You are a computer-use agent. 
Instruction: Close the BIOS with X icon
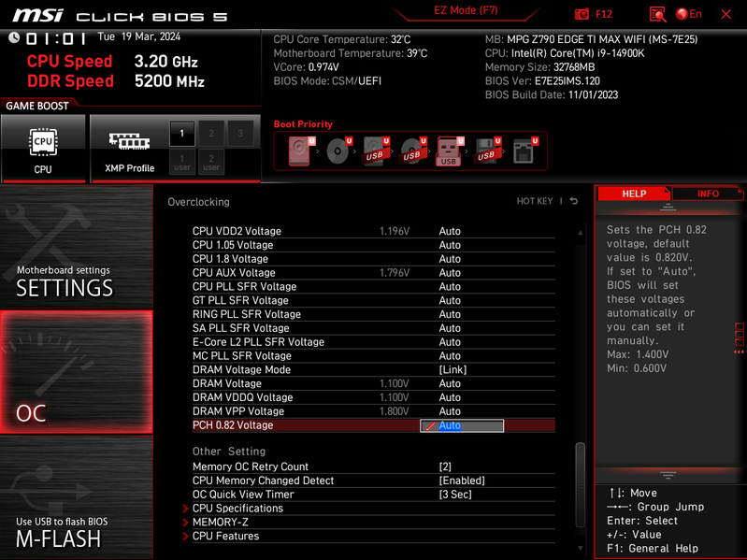[x=726, y=14]
